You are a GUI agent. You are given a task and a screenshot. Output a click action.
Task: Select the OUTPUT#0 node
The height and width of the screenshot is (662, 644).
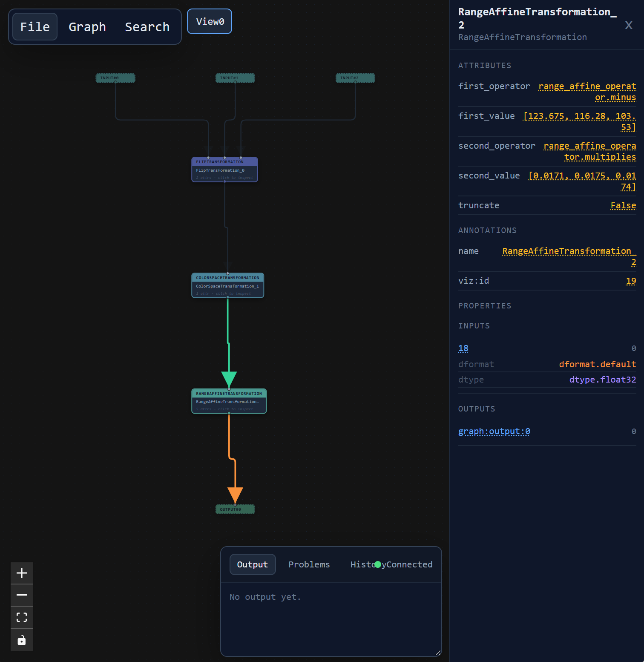coord(235,509)
